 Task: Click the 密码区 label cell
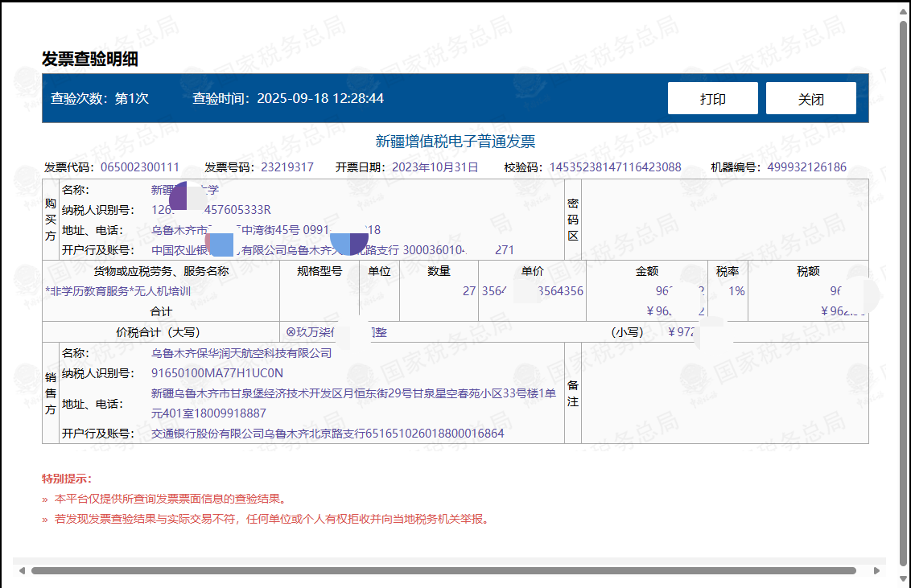(573, 220)
